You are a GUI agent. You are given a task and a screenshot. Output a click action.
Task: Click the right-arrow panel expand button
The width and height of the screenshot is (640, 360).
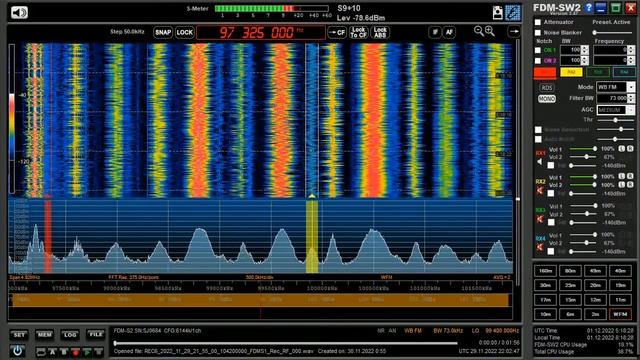[514, 31]
